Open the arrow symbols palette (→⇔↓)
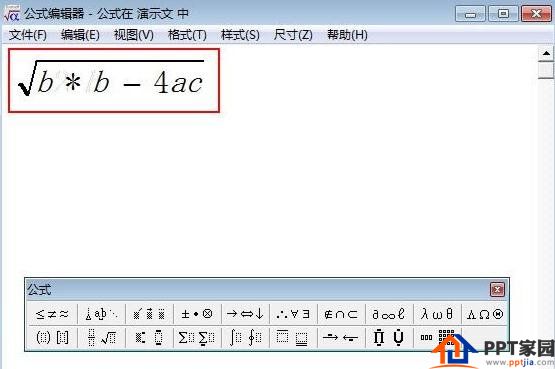This screenshot has width=555, height=369. point(245,314)
